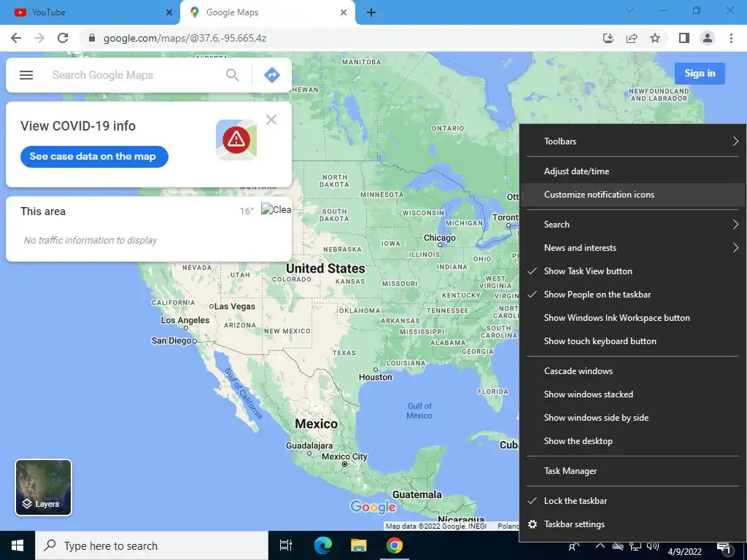The image size is (747, 560).
Task: Enable Show Windows Ink Workspace button
Action: coord(632,318)
